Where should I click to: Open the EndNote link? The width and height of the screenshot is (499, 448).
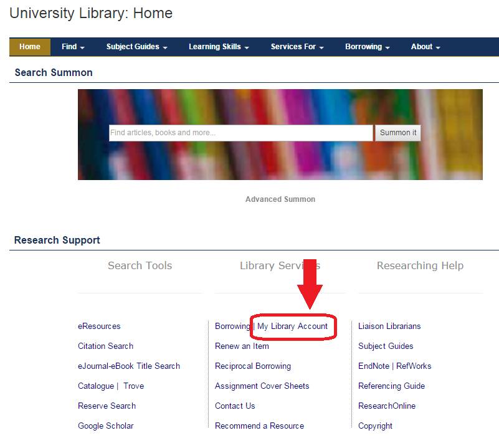click(374, 366)
